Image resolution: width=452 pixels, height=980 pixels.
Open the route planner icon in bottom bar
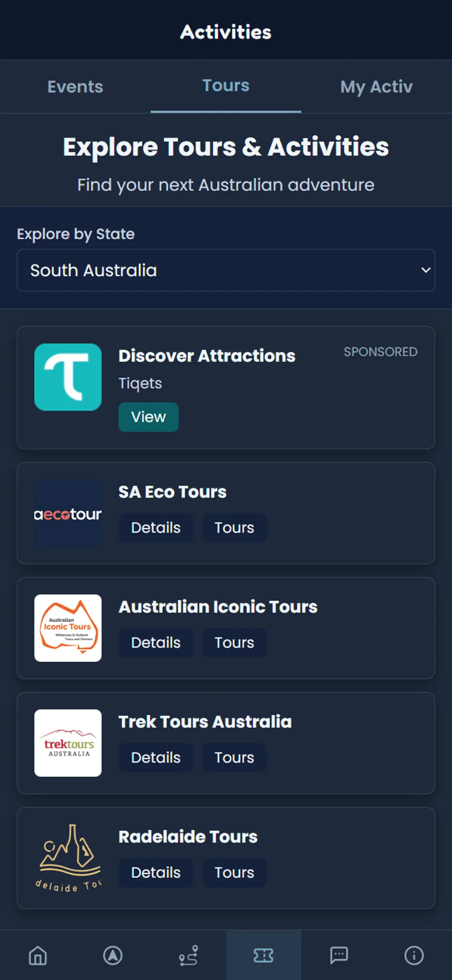click(x=188, y=955)
